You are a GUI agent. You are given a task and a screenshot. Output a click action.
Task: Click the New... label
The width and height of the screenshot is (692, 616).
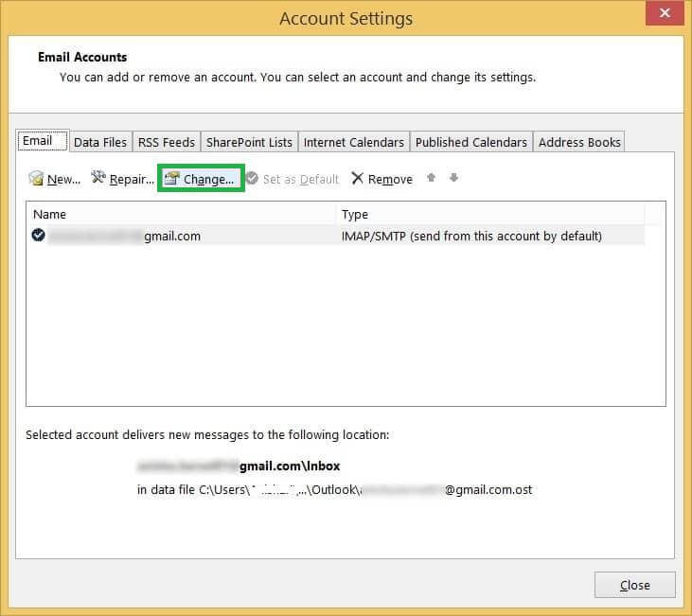click(x=64, y=179)
